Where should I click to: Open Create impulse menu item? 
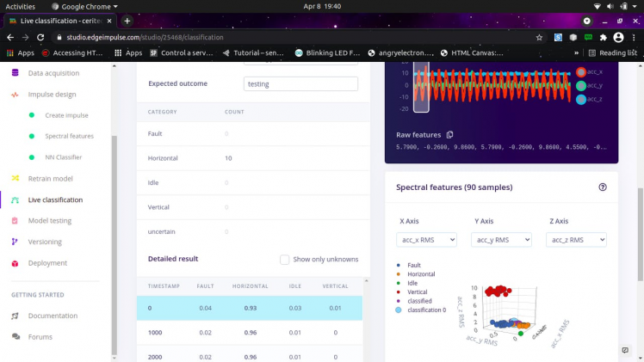click(x=66, y=115)
